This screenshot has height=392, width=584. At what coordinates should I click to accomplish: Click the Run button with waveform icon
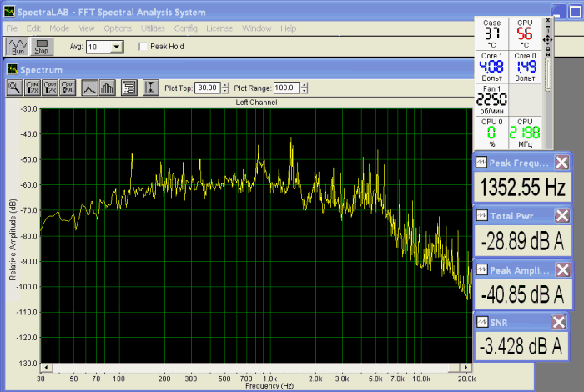pyautogui.click(x=17, y=47)
